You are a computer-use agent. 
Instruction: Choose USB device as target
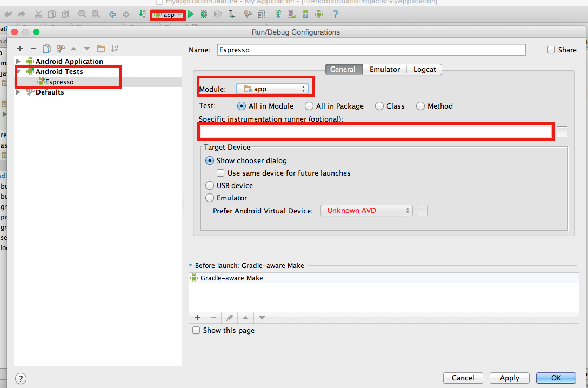coord(210,185)
